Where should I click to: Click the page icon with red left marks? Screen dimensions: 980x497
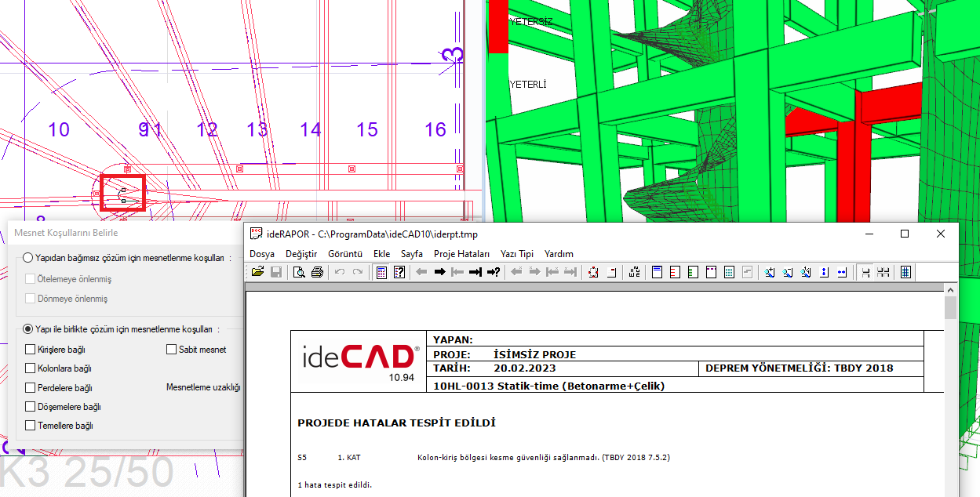(675, 272)
